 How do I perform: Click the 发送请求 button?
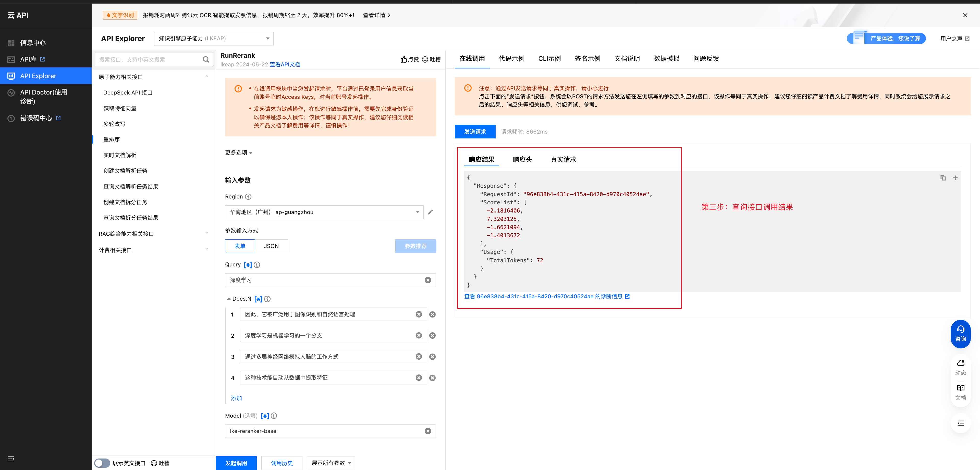[475, 131]
